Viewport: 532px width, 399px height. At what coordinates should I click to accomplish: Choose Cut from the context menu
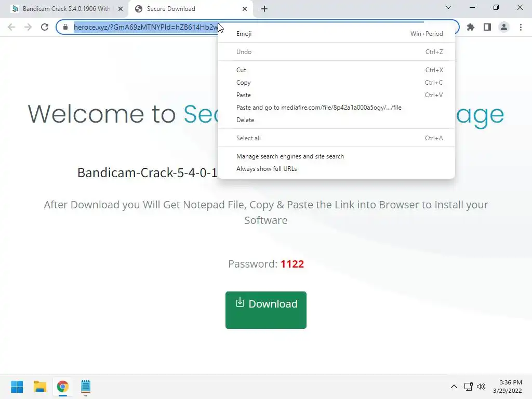[x=336, y=70]
